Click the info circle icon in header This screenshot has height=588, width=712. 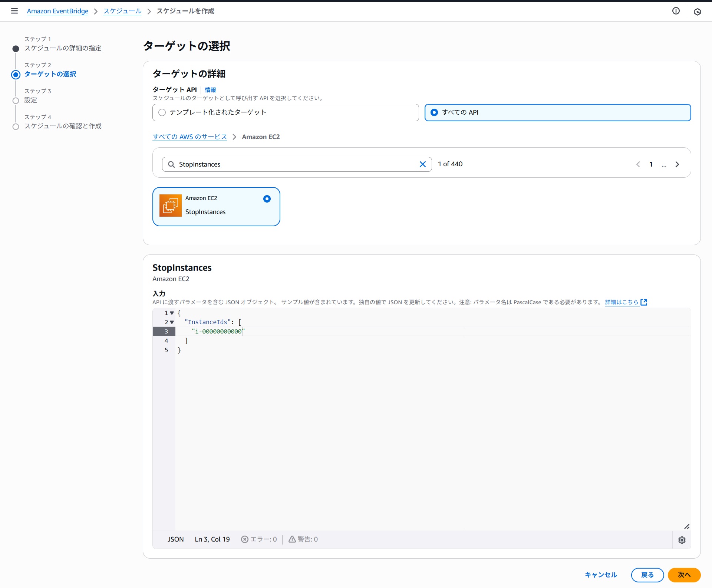pyautogui.click(x=676, y=11)
